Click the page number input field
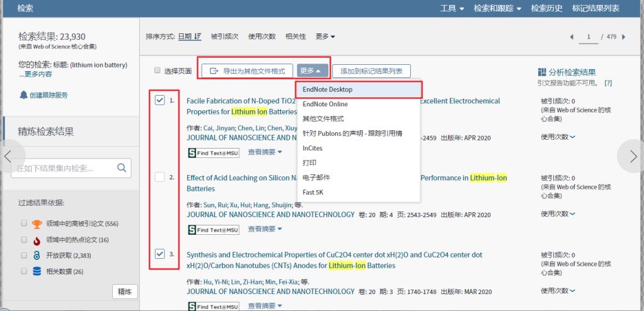 pos(589,37)
